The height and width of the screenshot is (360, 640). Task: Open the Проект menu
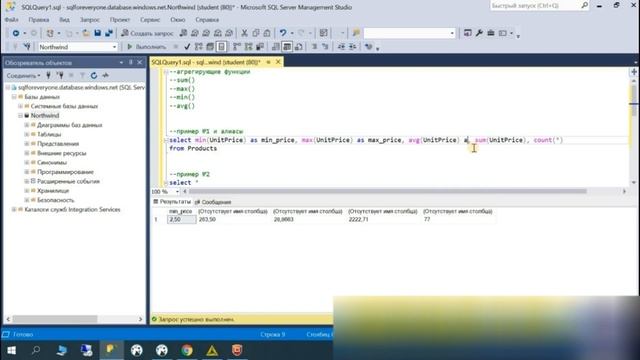click(x=120, y=20)
